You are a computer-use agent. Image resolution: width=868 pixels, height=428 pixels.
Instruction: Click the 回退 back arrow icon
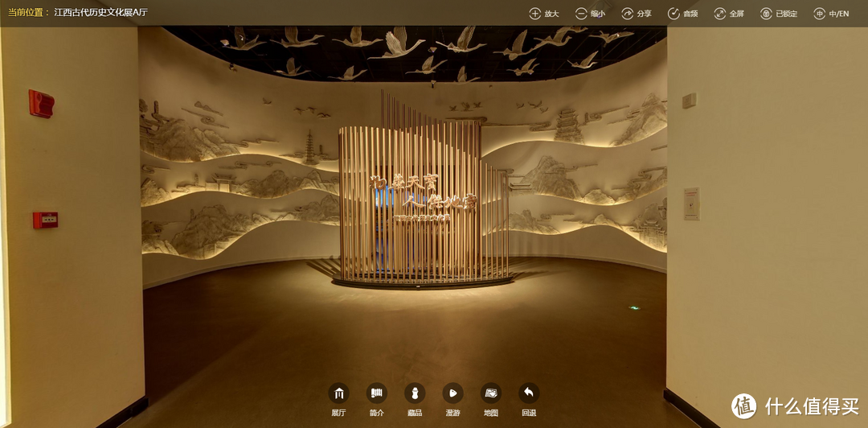pyautogui.click(x=528, y=393)
